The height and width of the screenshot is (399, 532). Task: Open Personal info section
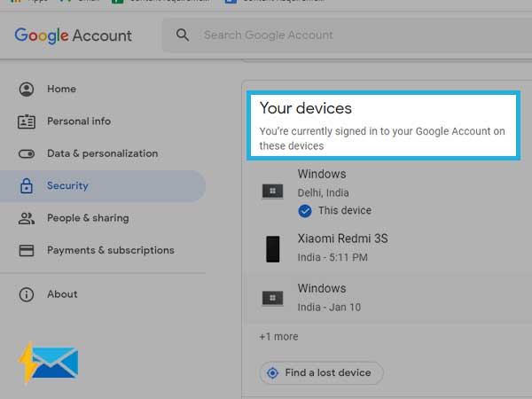click(79, 121)
